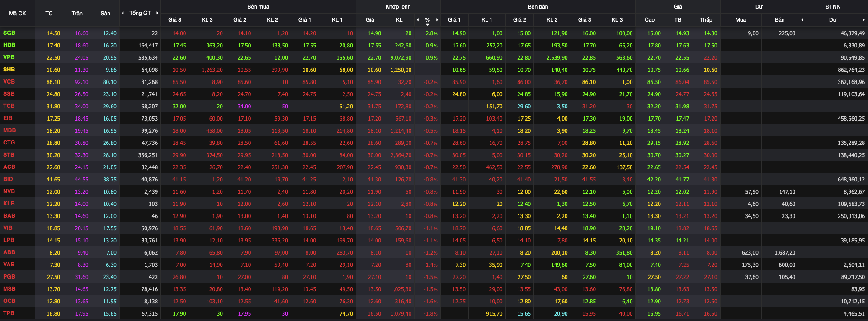Click SHB foreign room value 862,764,23

pyautogui.click(x=851, y=70)
